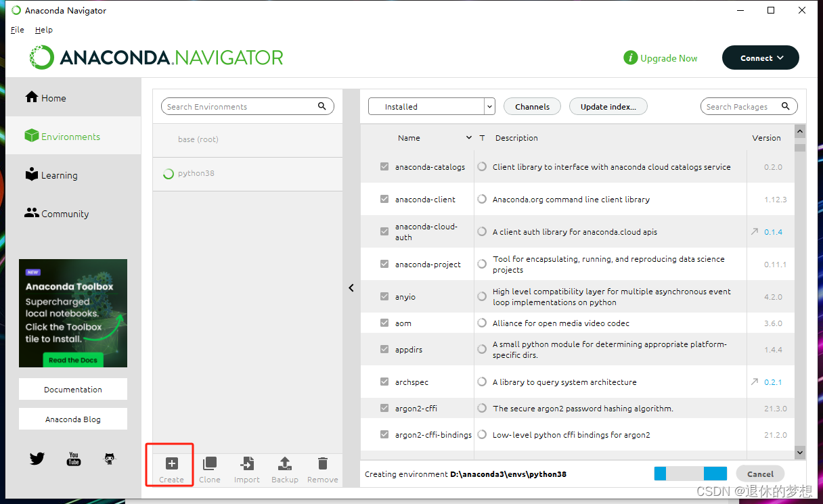Click the Backup environment icon
This screenshot has height=504, width=823.
click(285, 463)
